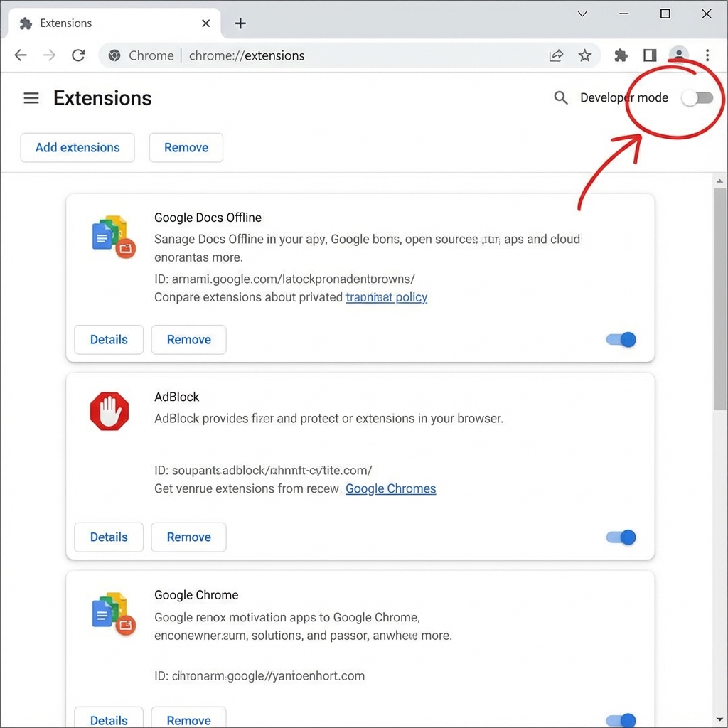Turn off the AdBlock extension
This screenshot has height=728, width=728.
(x=620, y=537)
